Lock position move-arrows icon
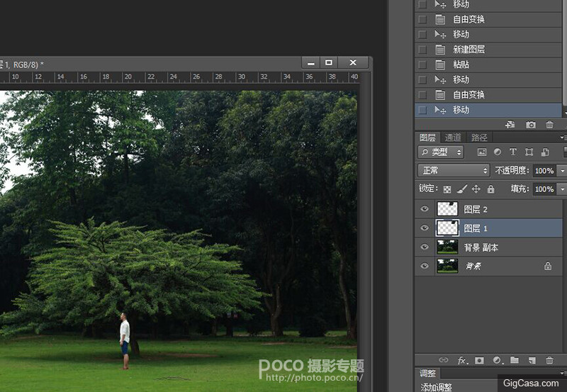Viewport: 567px width, 392px height. [x=476, y=189]
